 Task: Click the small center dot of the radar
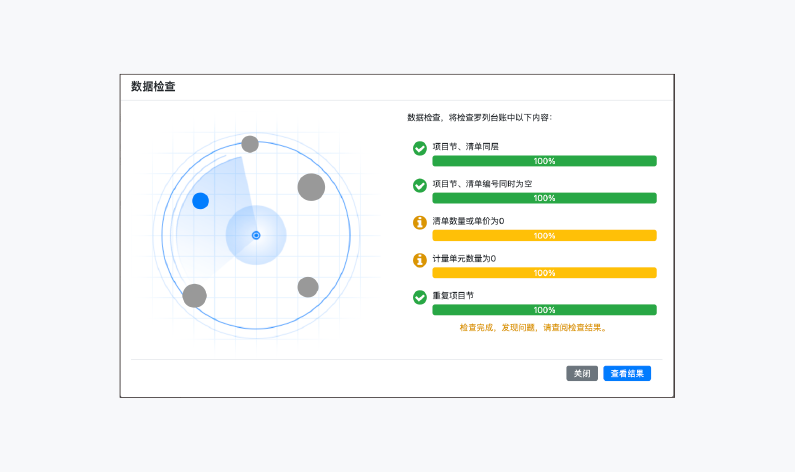[x=256, y=235]
